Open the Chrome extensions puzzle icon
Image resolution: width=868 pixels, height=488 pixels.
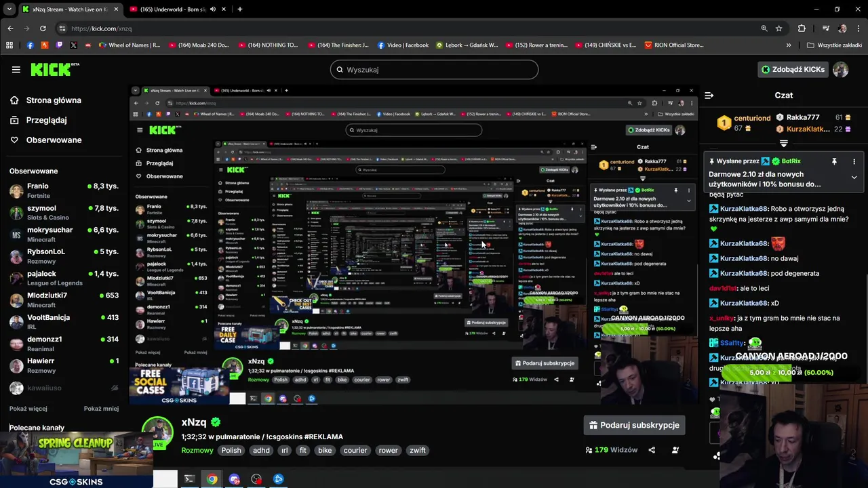point(802,28)
